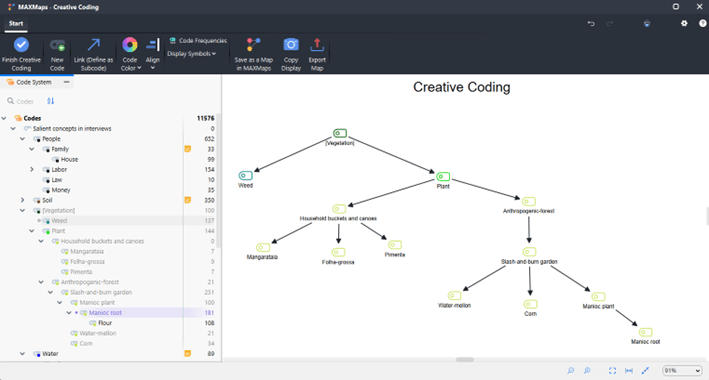Select Folha-grossa node on map

click(338, 252)
